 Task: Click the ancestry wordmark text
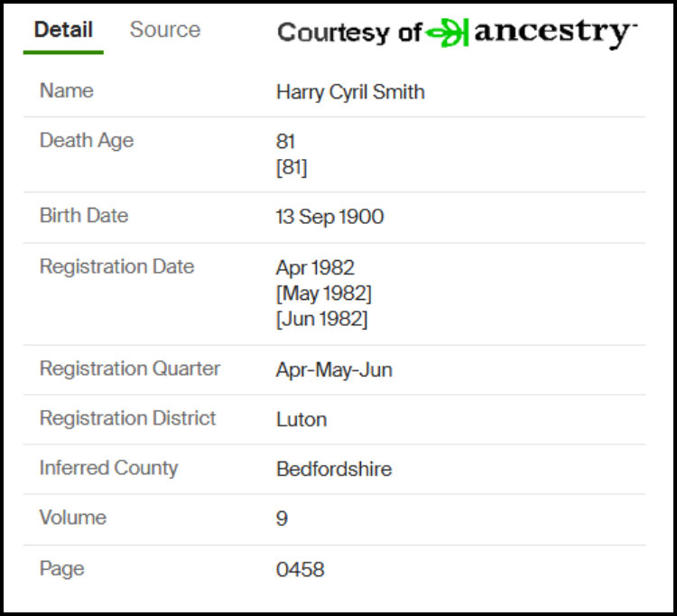[556, 33]
